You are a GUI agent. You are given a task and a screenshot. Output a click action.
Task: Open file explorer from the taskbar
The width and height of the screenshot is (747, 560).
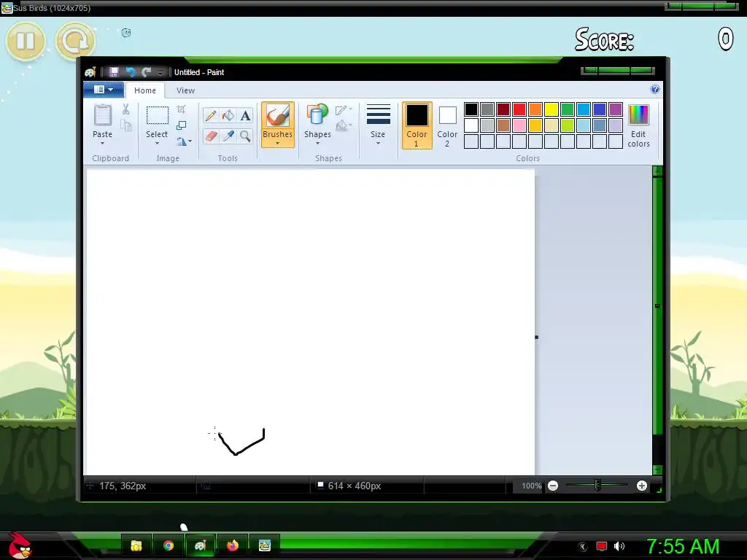[x=136, y=545]
